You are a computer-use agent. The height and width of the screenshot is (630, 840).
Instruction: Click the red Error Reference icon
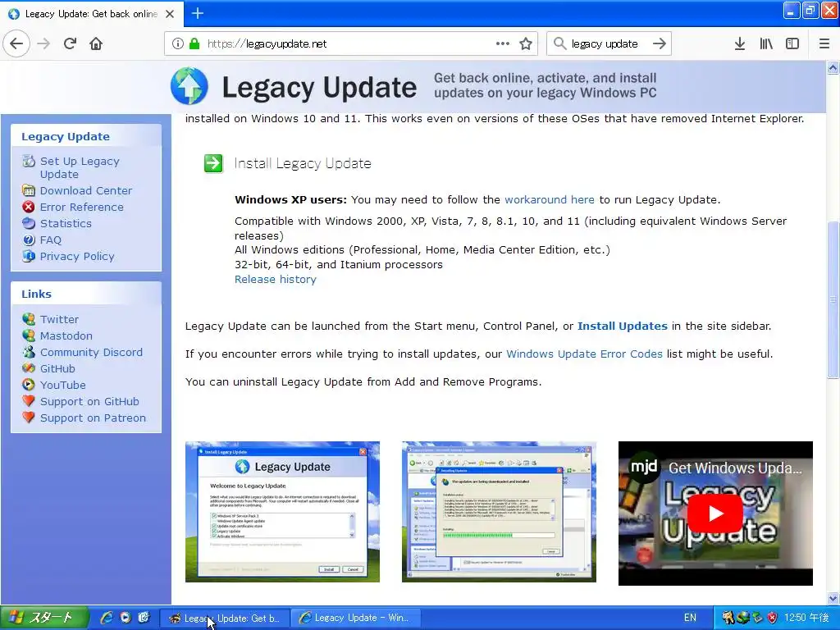[x=29, y=207]
